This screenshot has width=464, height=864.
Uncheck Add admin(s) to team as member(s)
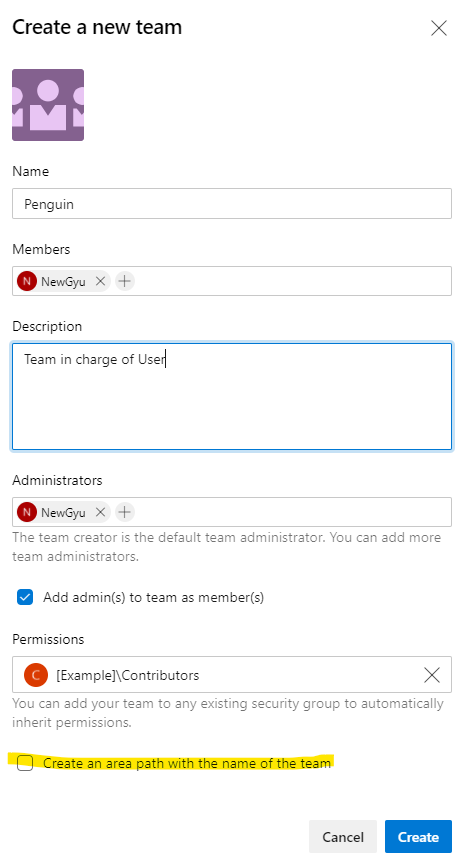(25, 597)
